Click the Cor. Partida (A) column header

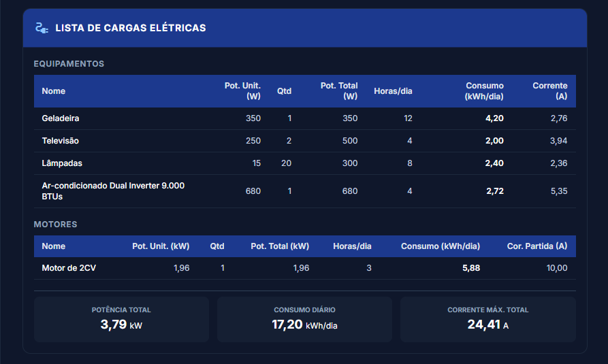(537, 246)
